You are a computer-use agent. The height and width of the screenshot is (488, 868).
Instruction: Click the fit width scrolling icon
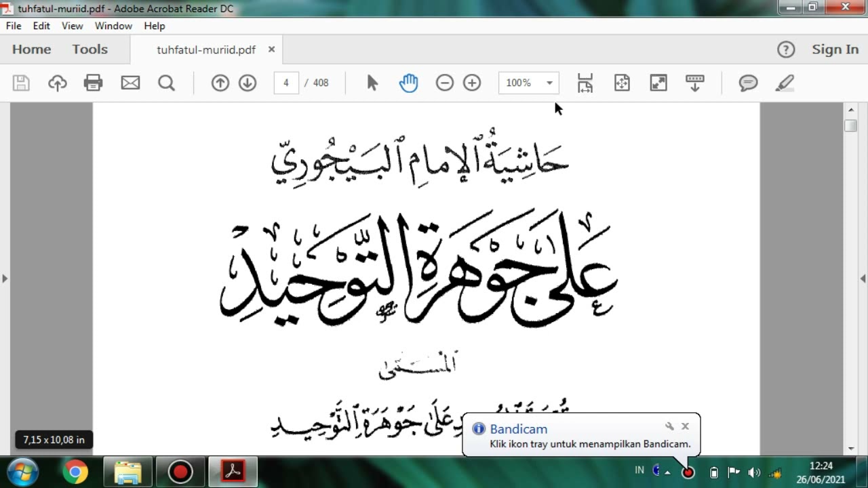[585, 83]
